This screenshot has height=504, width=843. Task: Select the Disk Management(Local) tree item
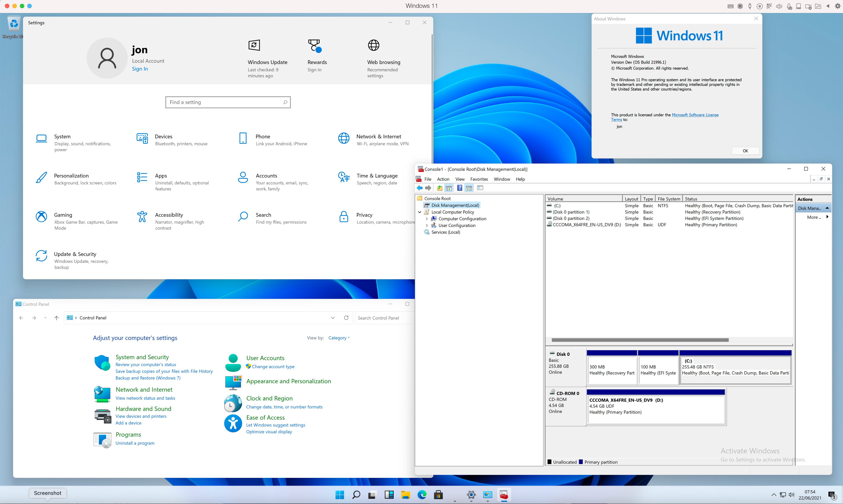click(455, 205)
